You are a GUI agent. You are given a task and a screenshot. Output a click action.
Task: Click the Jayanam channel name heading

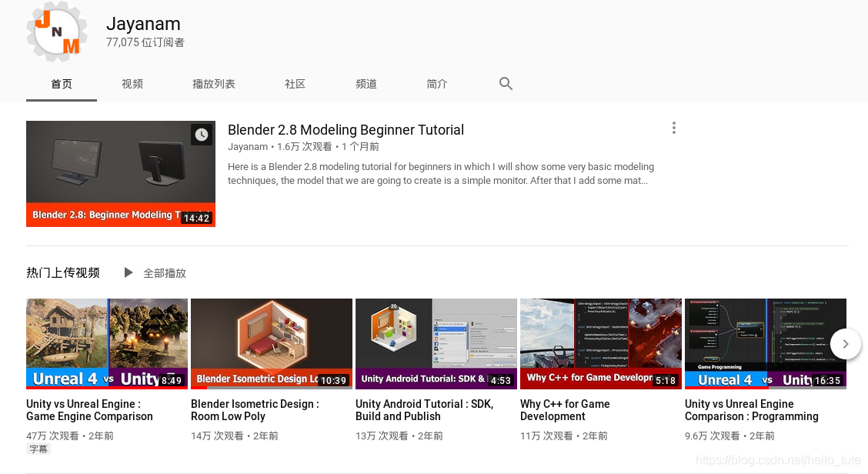pyautogui.click(x=143, y=24)
